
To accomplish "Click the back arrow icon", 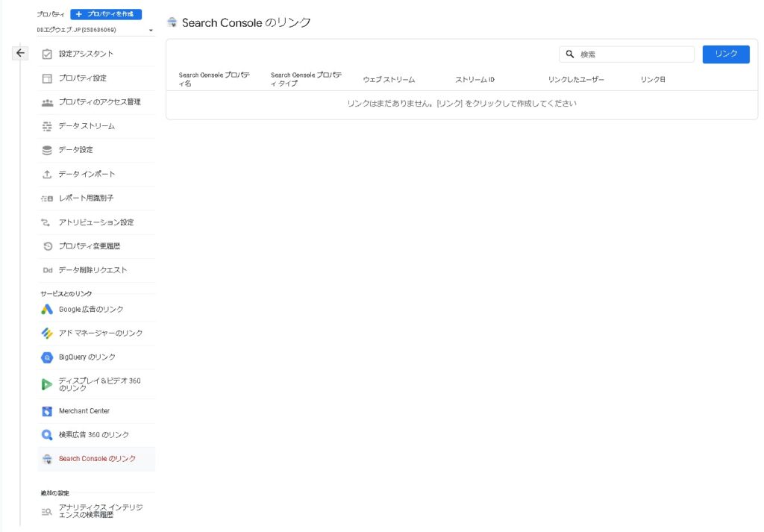I will tap(21, 53).
